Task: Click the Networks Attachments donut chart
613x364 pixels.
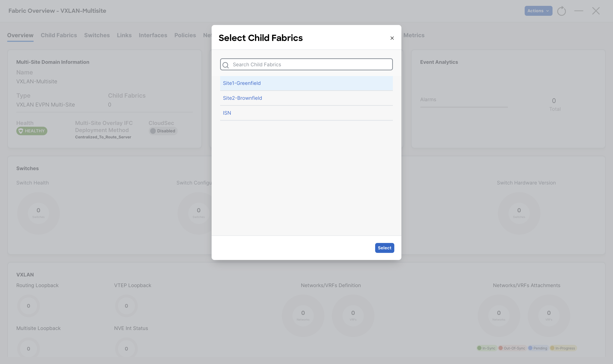Action: (499, 316)
